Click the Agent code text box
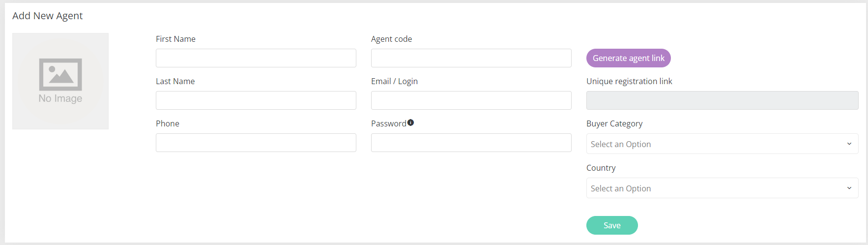 click(471, 58)
